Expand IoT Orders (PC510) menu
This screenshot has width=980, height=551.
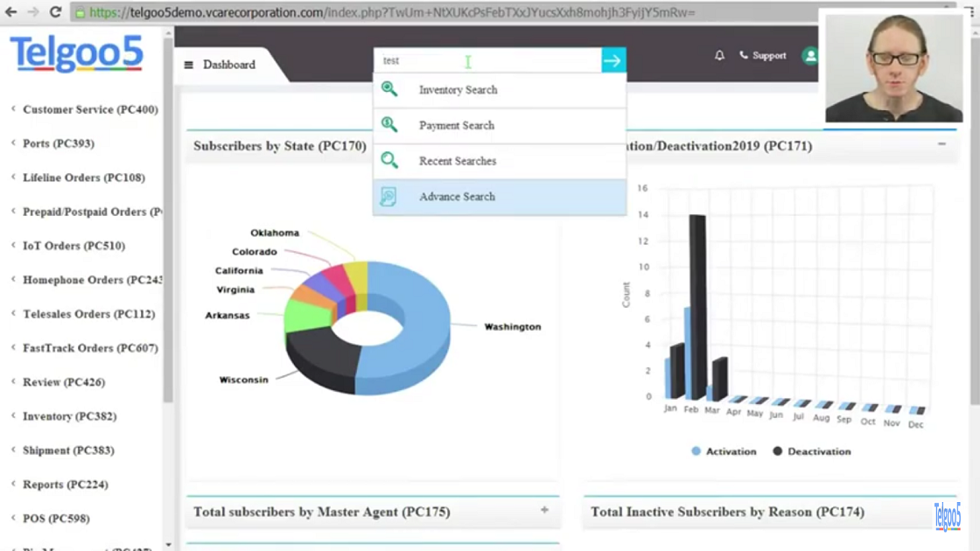pos(73,246)
